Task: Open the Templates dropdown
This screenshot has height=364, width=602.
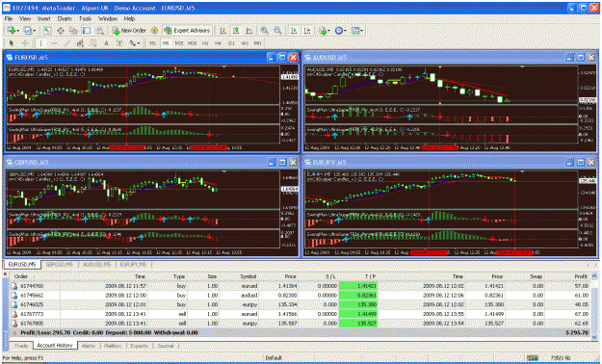Action: [x=357, y=31]
